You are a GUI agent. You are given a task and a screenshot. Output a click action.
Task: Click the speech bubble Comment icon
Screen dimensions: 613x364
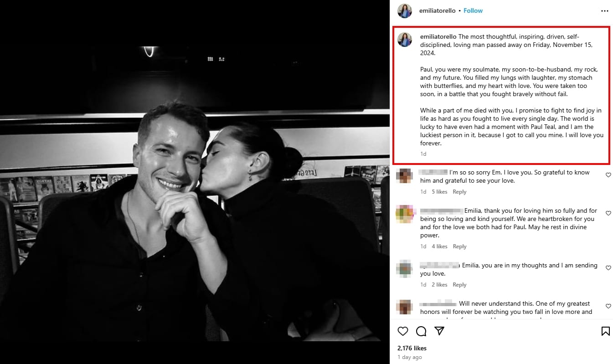[421, 331]
